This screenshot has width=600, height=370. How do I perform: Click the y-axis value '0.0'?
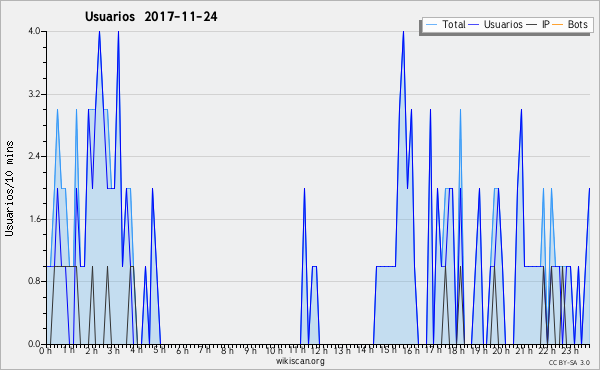pos(34,344)
